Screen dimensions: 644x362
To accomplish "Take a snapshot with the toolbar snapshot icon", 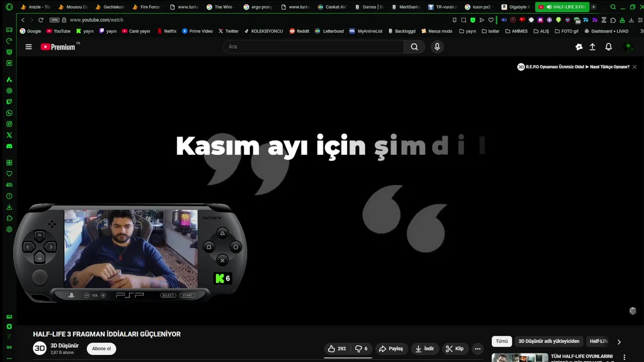I will pos(463,20).
